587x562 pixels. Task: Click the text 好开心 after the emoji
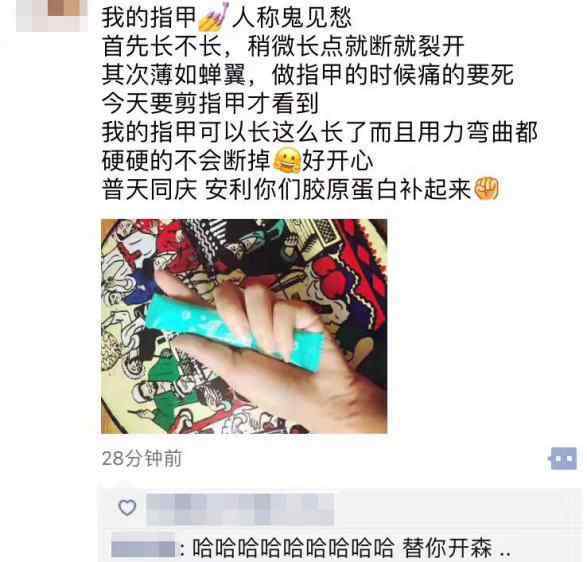click(338, 161)
